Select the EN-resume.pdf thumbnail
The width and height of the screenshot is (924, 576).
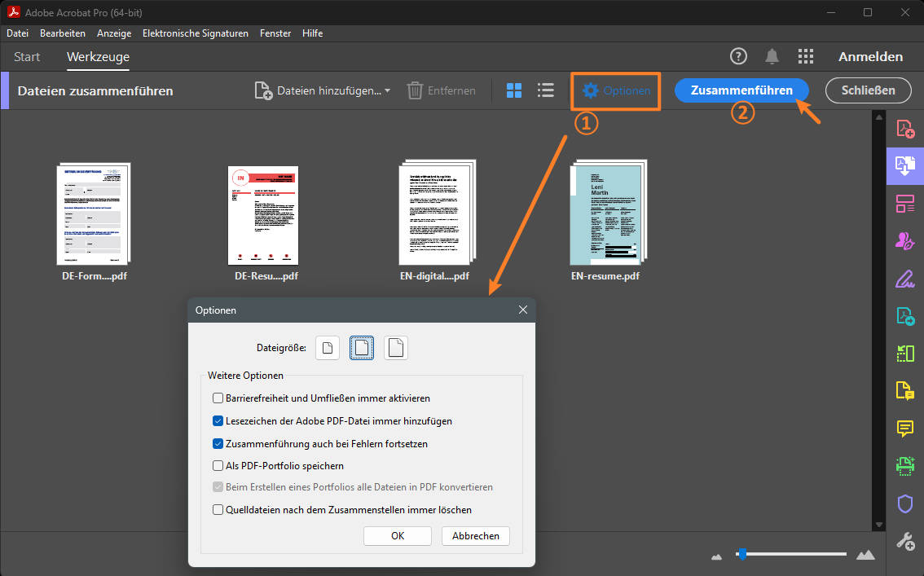pos(605,213)
